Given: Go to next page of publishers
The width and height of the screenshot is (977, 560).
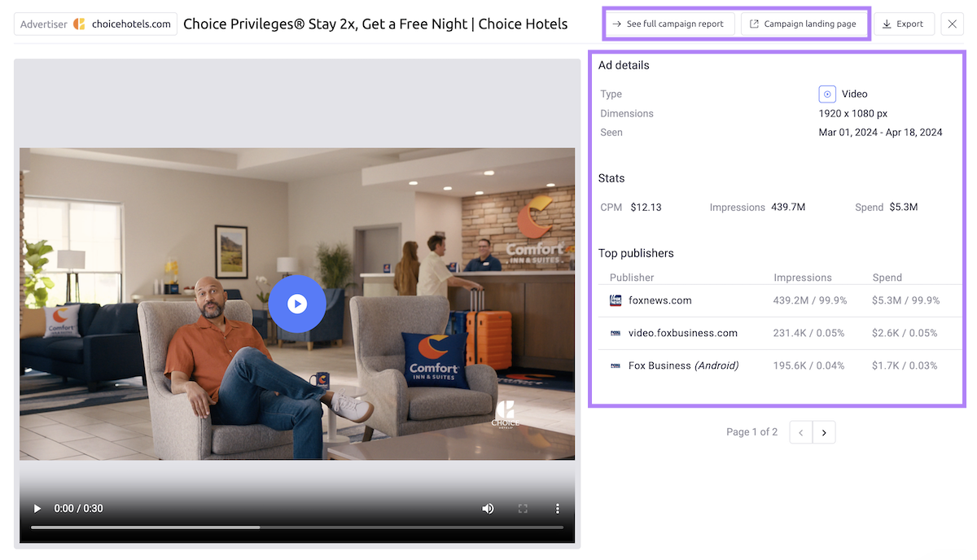Looking at the screenshot, I should point(824,432).
